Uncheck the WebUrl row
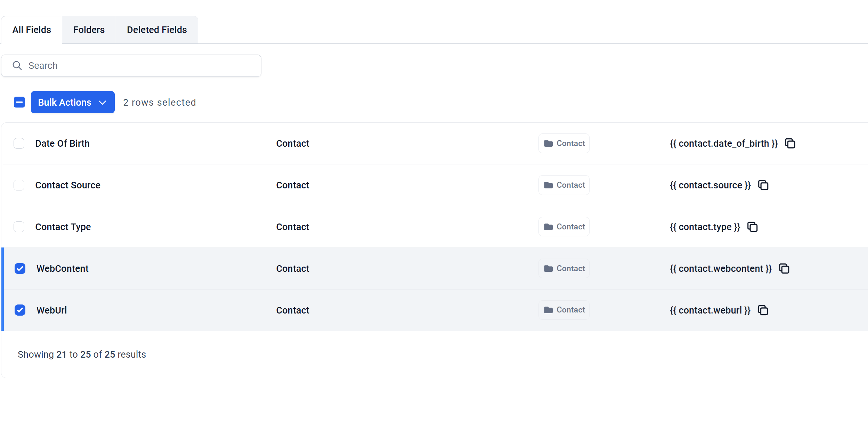The image size is (868, 439). (20, 310)
